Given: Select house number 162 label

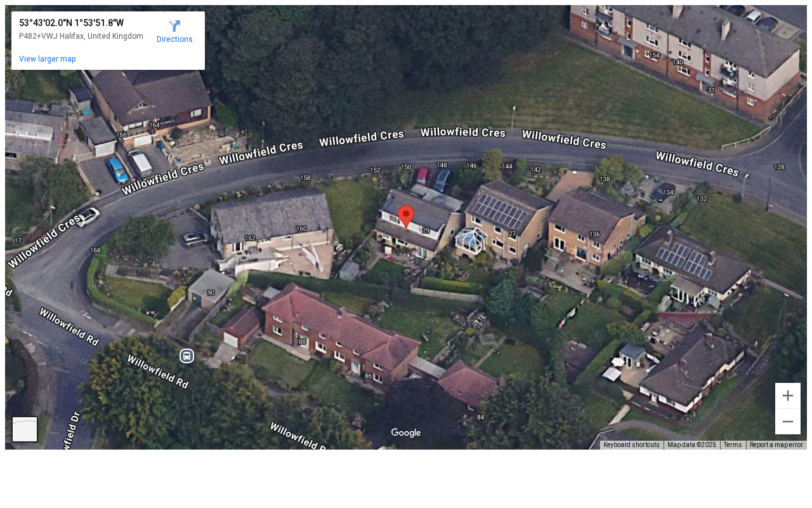Looking at the screenshot, I should pos(250,238).
